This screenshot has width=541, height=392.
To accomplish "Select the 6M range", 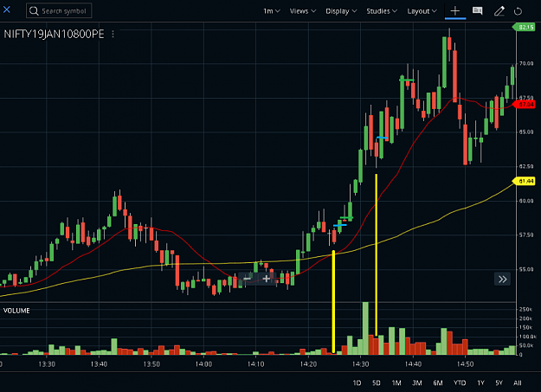I will 437,382.
